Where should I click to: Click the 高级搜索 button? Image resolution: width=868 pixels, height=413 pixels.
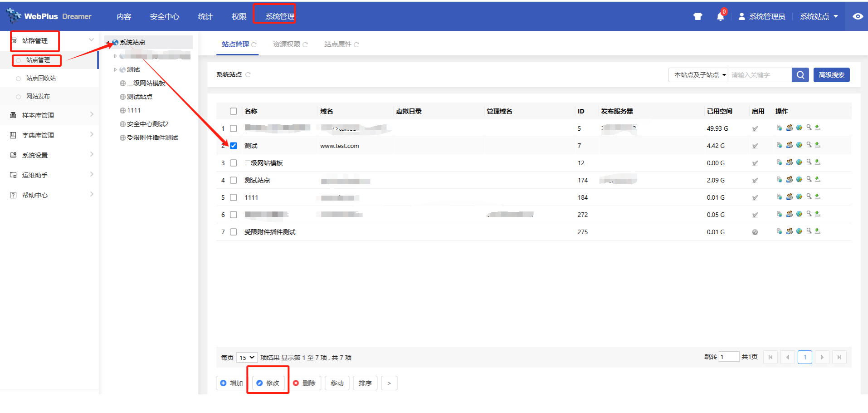831,75
